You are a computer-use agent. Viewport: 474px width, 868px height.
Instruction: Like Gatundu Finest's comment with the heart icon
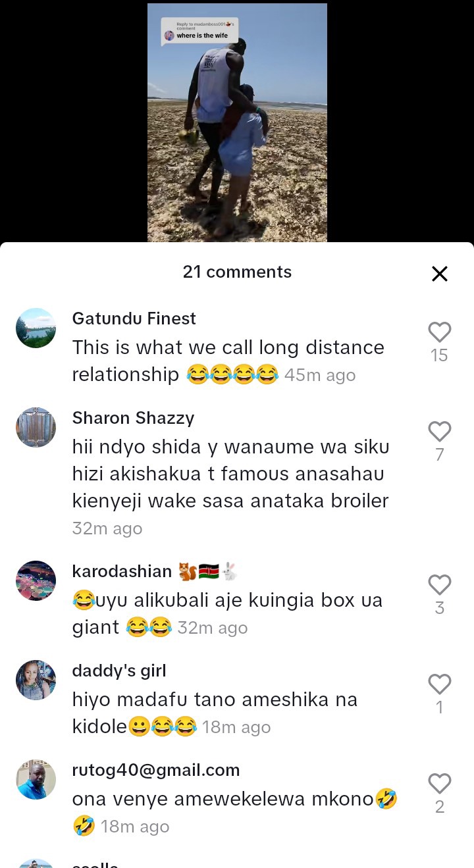(439, 332)
